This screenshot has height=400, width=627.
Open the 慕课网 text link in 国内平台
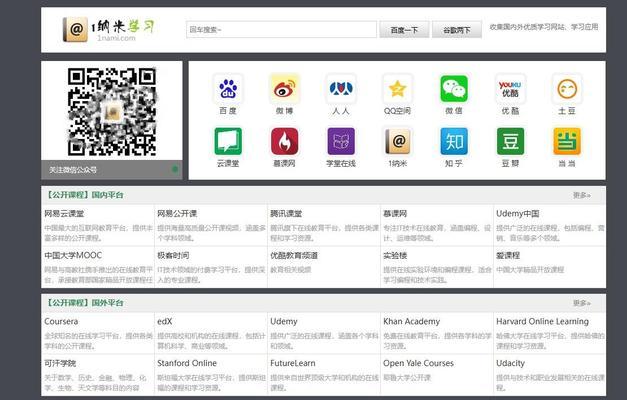(x=395, y=214)
